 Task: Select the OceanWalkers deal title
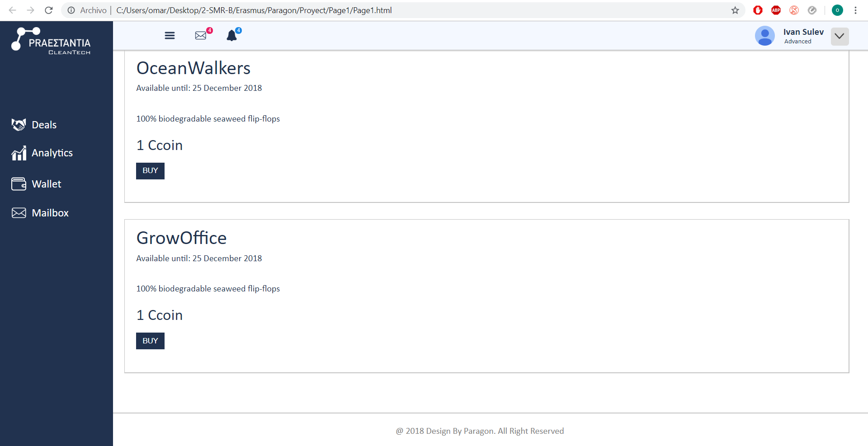click(193, 68)
